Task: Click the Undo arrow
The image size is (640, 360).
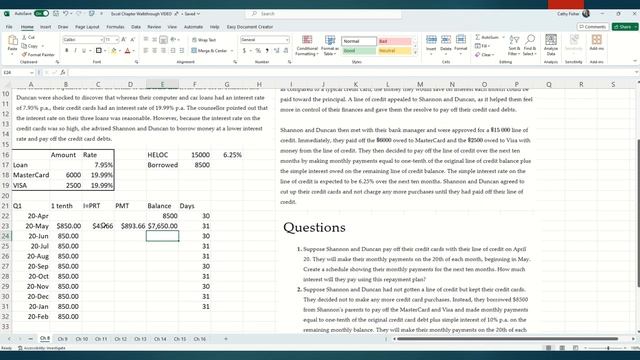Action: [65, 13]
